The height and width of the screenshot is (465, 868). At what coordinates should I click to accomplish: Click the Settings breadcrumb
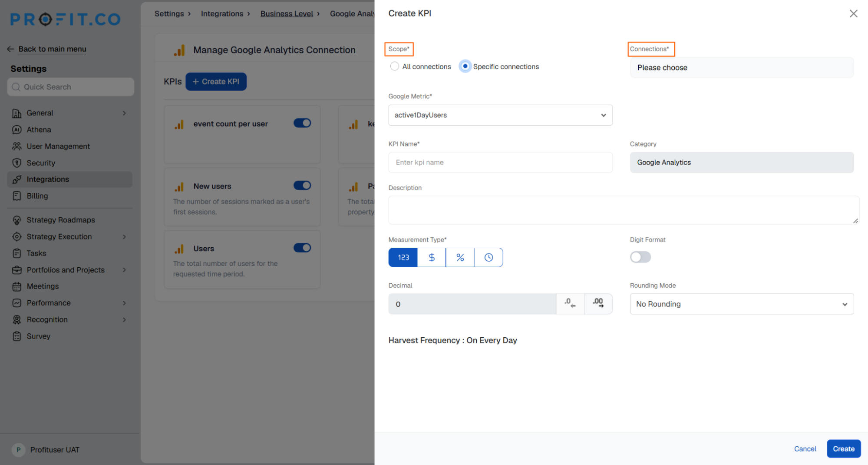click(x=169, y=13)
